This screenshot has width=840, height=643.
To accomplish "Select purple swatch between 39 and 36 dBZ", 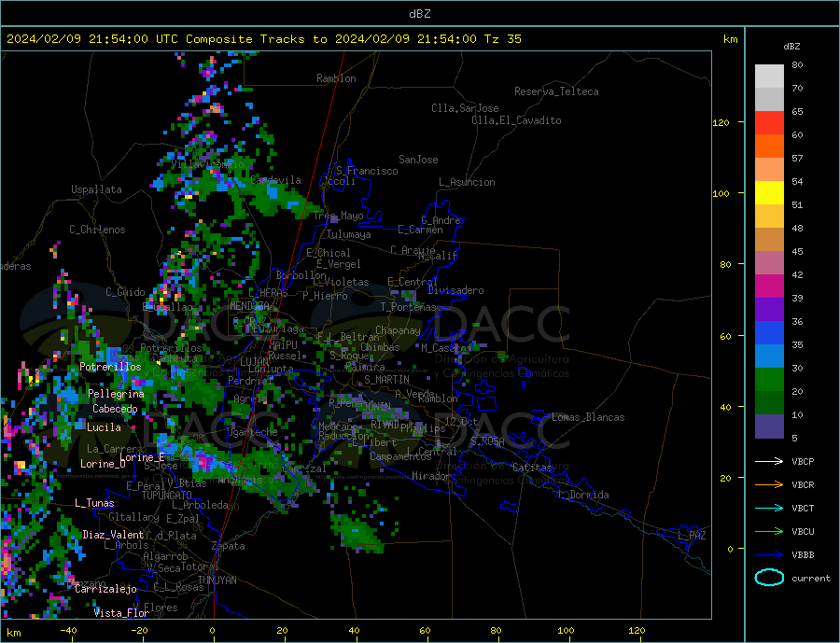I will 769,310.
